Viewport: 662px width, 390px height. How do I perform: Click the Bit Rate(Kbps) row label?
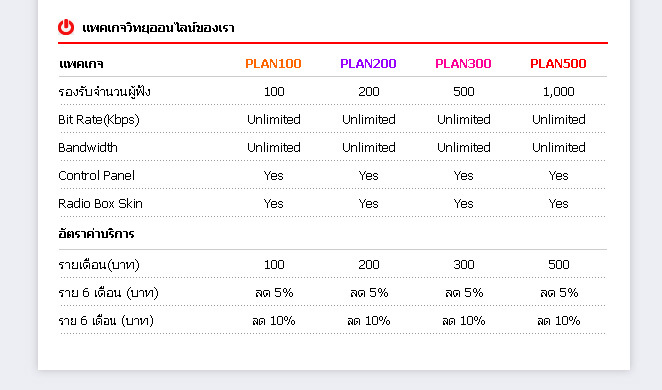(x=99, y=120)
